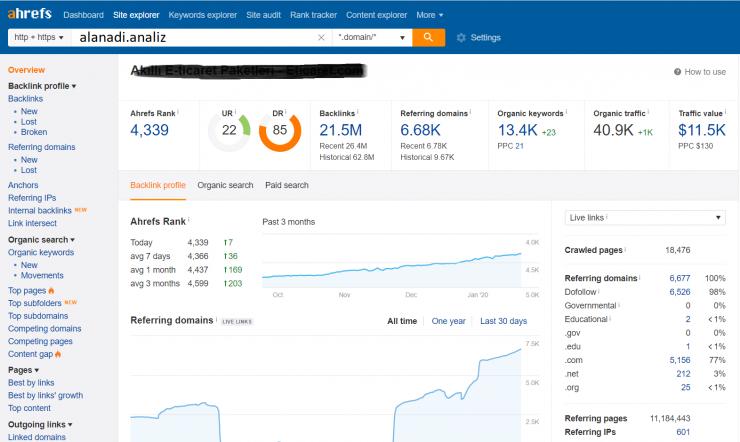This screenshot has height=442, width=740.
Task: Click the $11.5K traffic value
Action: click(702, 130)
